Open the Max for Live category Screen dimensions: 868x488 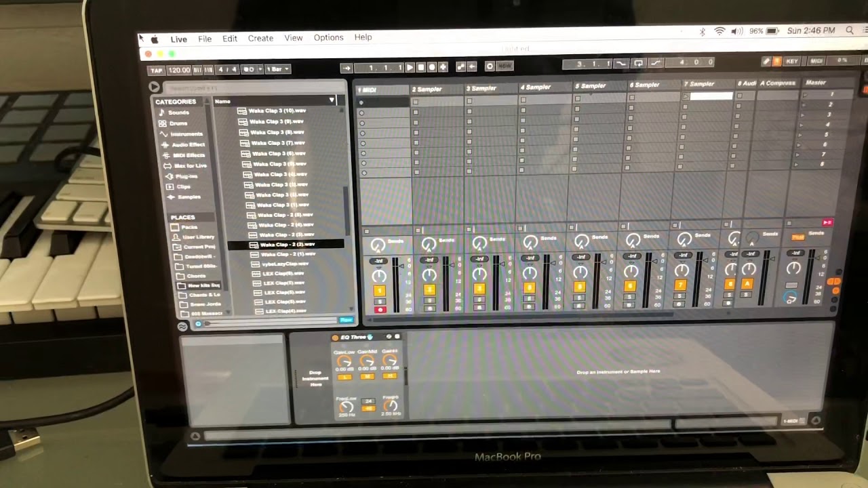186,165
